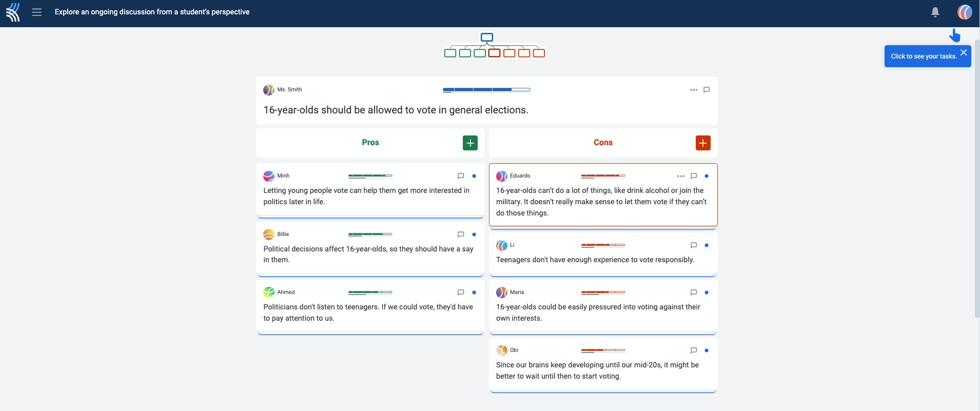Screen dimensions: 980x411
Task: Click the thesis impact rating bar
Action: pos(486,90)
